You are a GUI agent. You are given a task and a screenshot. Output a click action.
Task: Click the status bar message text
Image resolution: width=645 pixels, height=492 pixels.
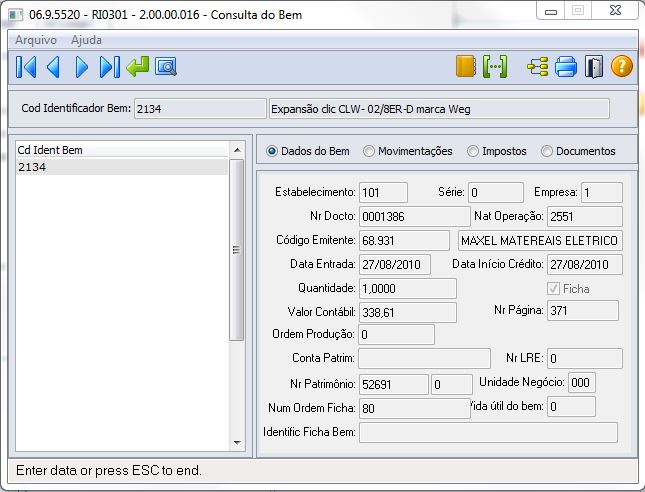109,470
